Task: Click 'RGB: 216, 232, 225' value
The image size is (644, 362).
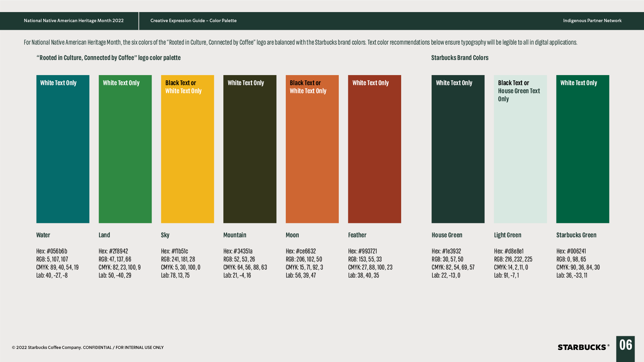Action: coord(513,259)
